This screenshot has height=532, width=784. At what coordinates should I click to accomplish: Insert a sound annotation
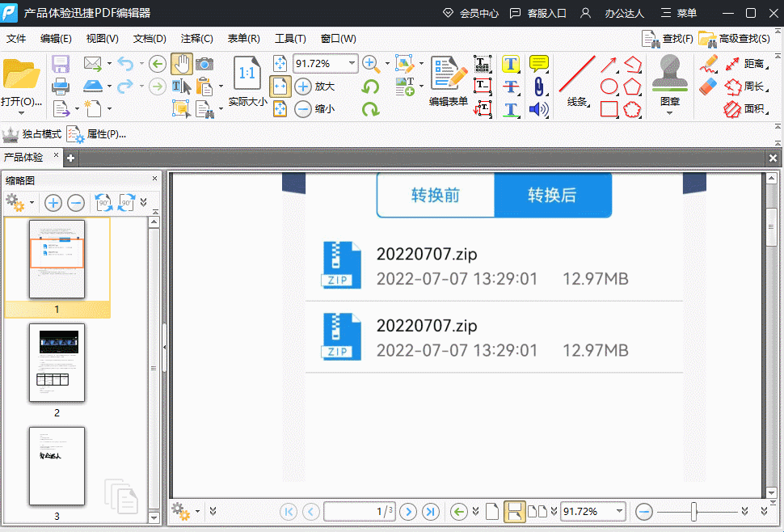coord(538,109)
